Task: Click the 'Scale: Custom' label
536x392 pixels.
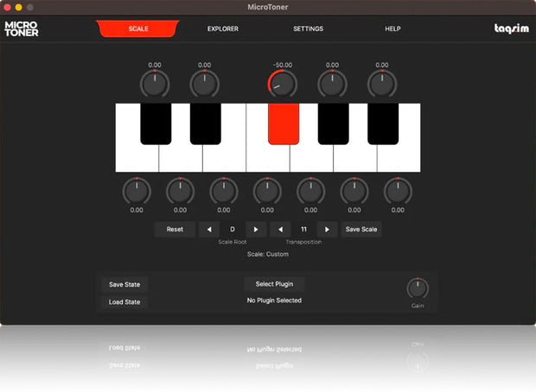Action: tap(268, 254)
